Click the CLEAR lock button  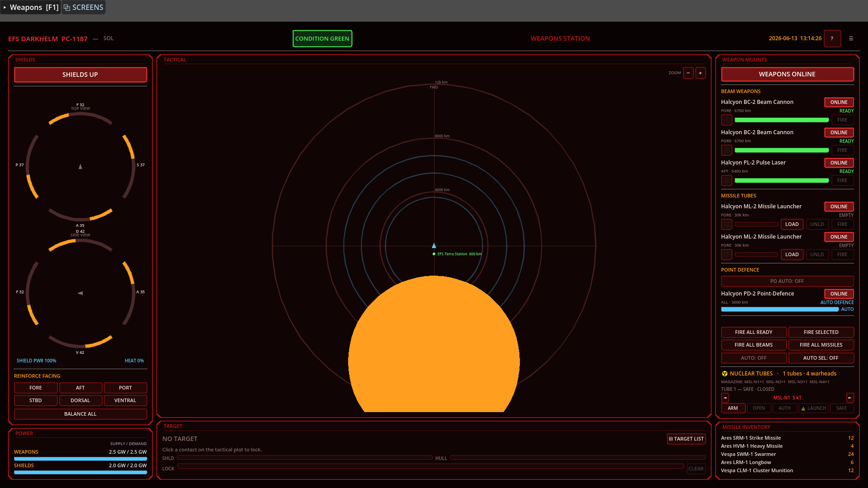[x=696, y=469]
